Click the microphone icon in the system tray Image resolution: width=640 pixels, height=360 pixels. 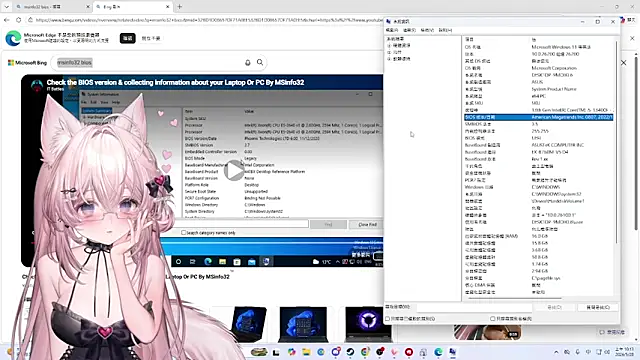[577, 352]
